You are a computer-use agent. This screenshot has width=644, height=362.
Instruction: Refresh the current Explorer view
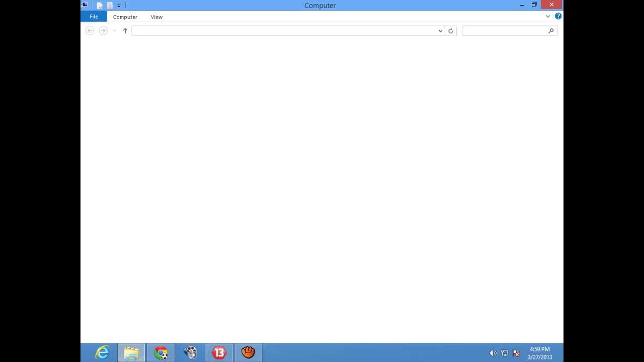[451, 31]
